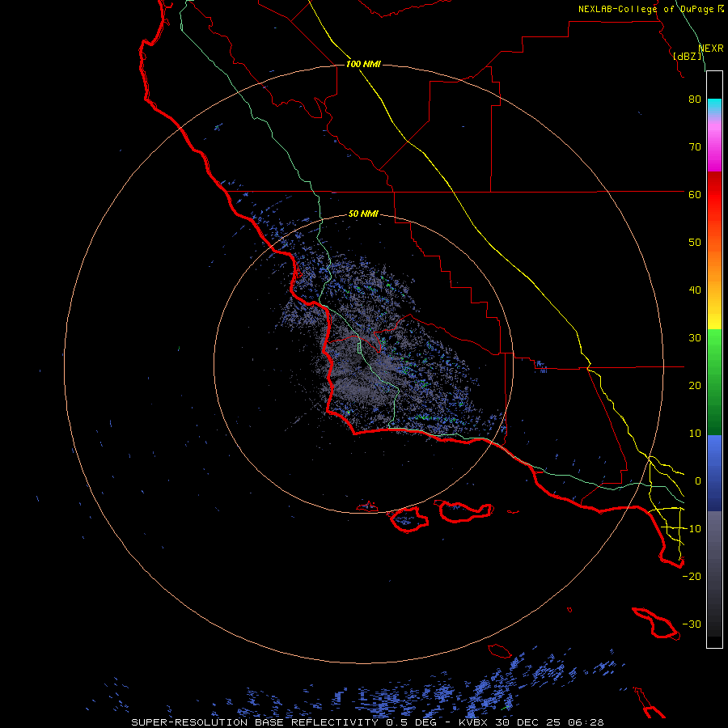This screenshot has height=728, width=728.
Task: Click the "NEXR" label above the scale
Action: 711,49
